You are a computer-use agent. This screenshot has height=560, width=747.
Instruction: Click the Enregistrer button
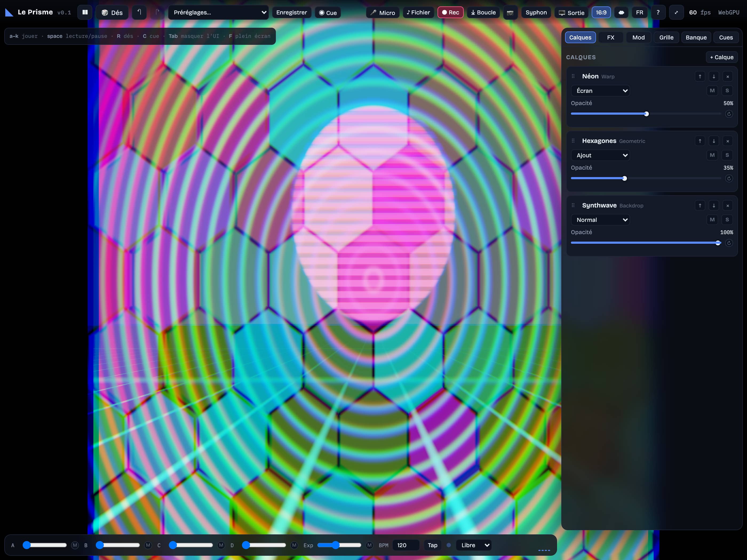tap(291, 13)
